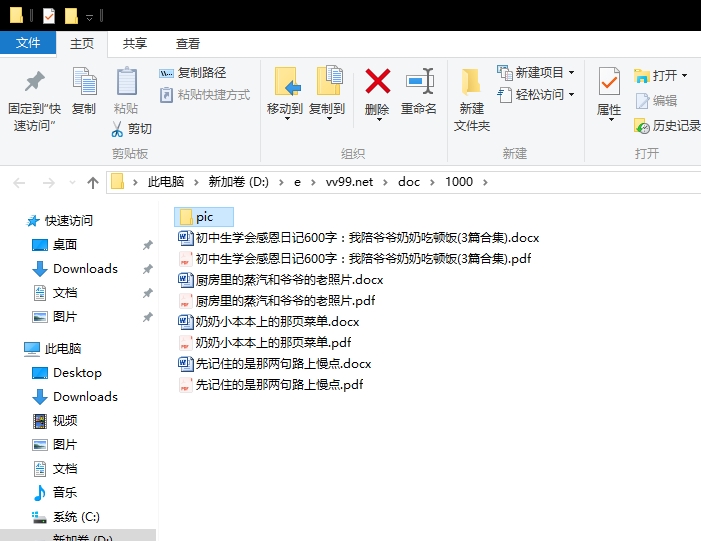Screen dimensions: 701x541
Task: Select 先记住的是那两句路上慢点.pdf
Action: pos(270,385)
